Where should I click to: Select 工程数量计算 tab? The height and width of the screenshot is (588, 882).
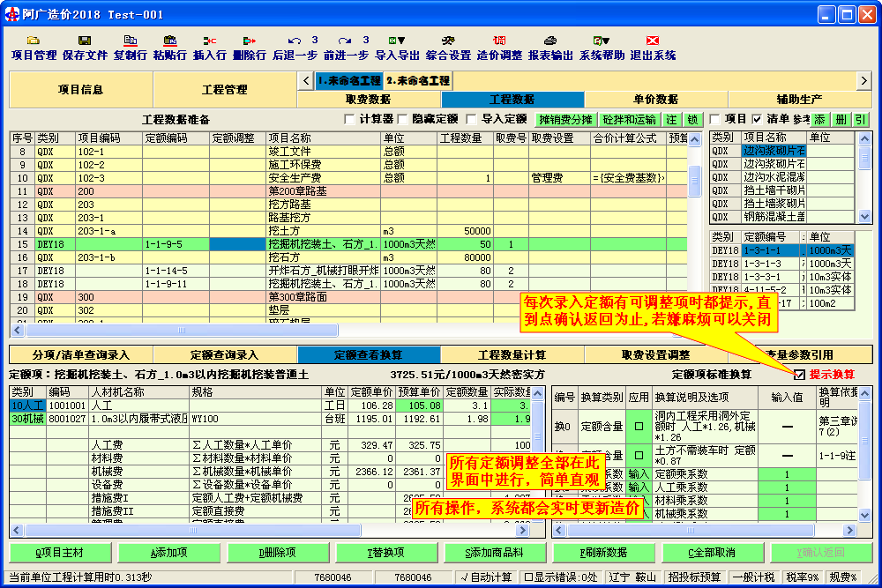coord(512,354)
